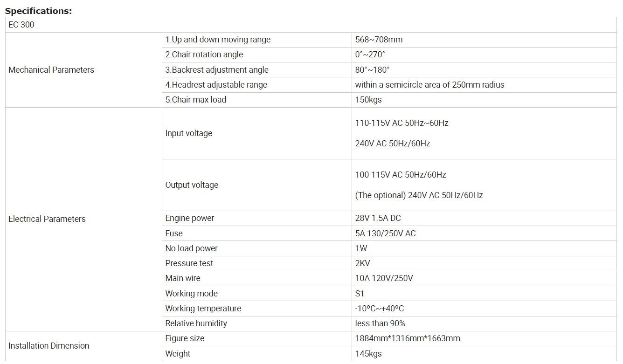Click the Fuse row label
The width and height of the screenshot is (623, 364).
pyautogui.click(x=174, y=234)
